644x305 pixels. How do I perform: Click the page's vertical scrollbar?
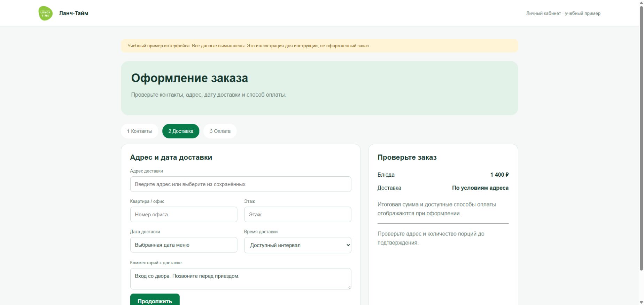641,138
